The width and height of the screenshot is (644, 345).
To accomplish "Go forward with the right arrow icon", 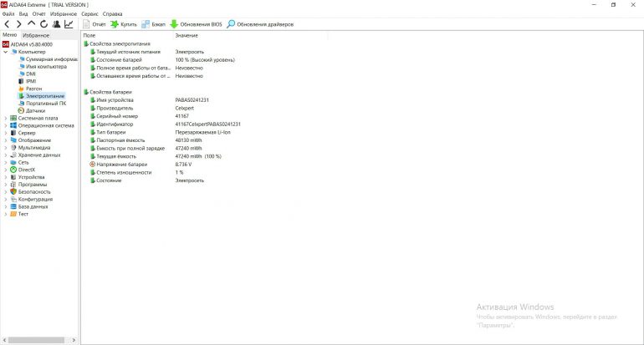I will [19, 24].
